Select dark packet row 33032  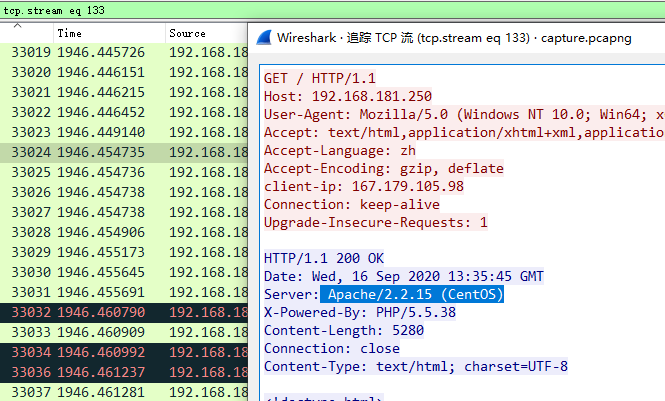(124, 312)
